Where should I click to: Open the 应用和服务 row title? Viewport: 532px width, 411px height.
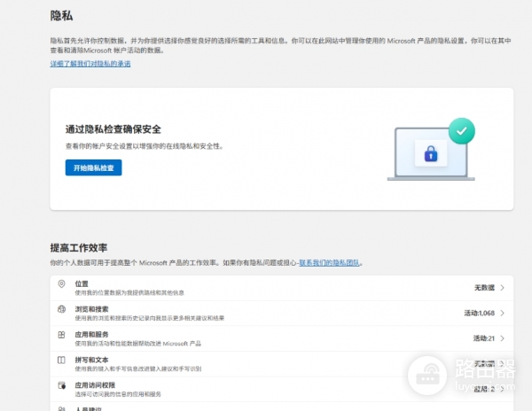point(91,335)
